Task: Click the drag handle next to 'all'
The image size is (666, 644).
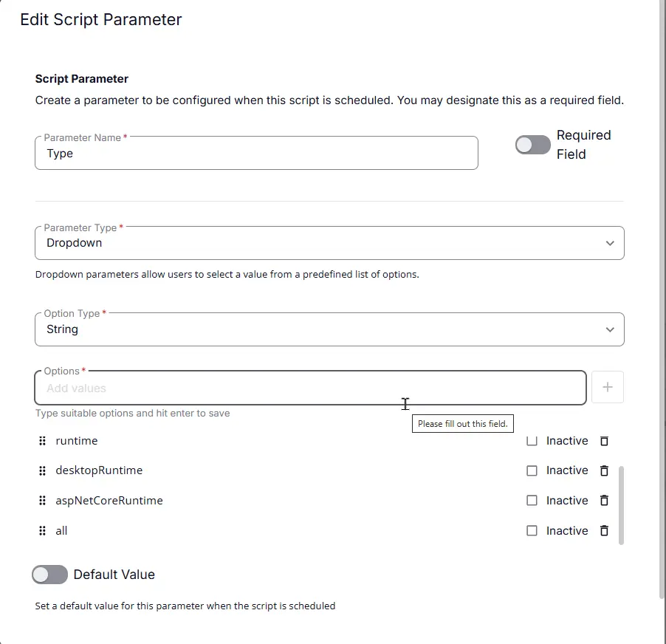Action: tap(42, 530)
